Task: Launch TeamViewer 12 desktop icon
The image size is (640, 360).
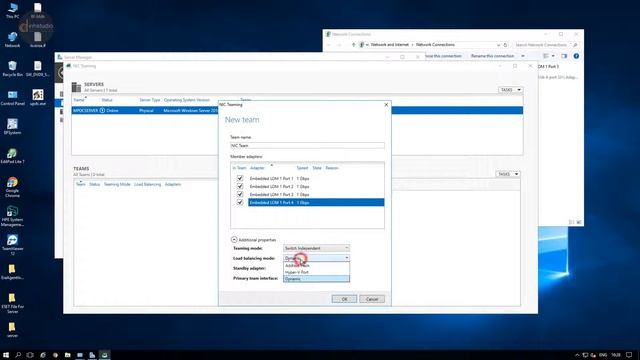Action: click(12, 245)
